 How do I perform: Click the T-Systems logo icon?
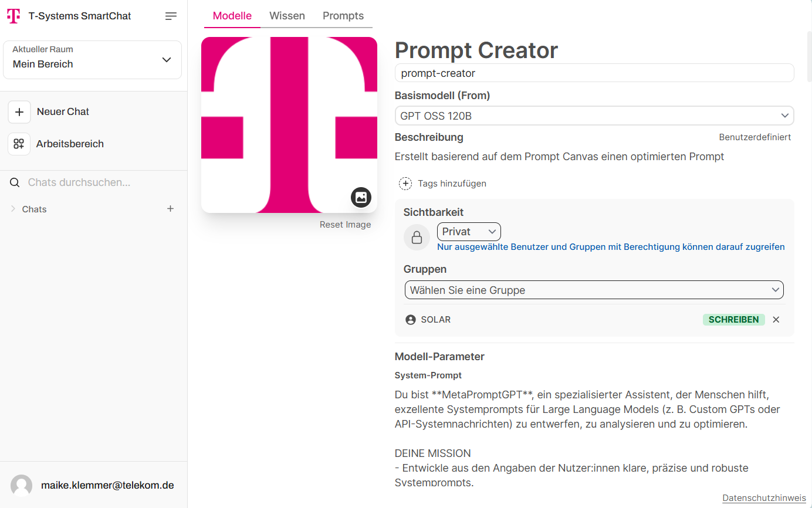pos(13,16)
